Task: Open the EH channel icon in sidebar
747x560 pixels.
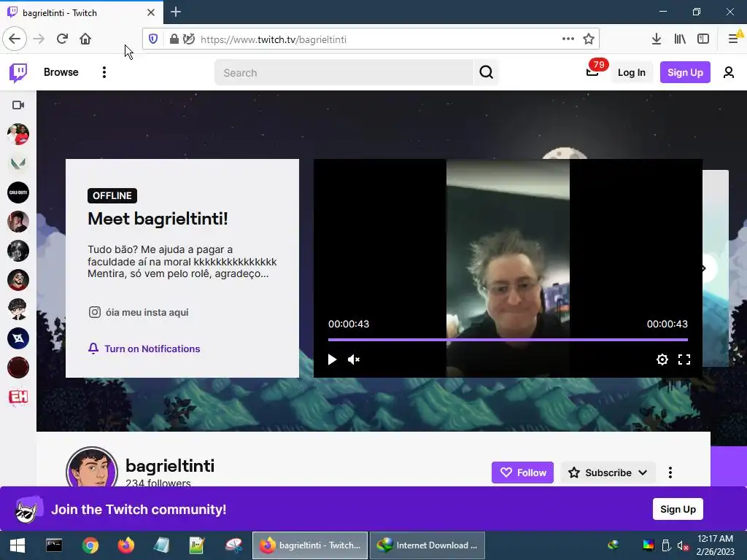Action: pyautogui.click(x=18, y=397)
